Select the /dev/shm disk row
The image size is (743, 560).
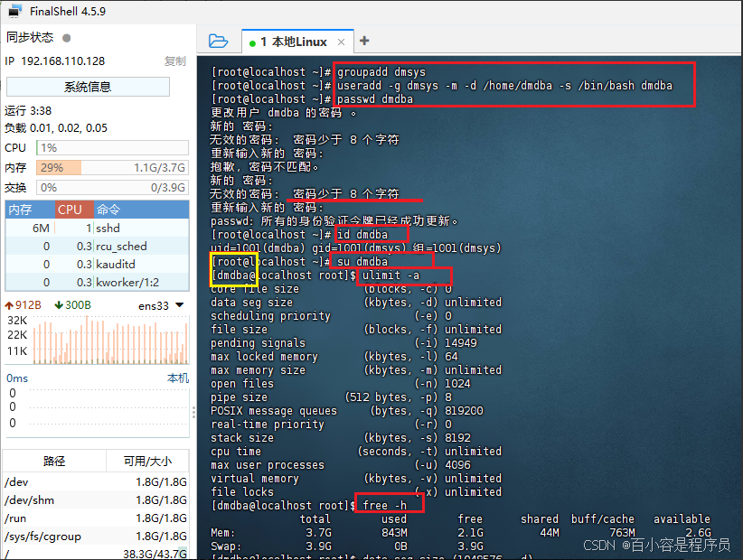(x=96, y=499)
